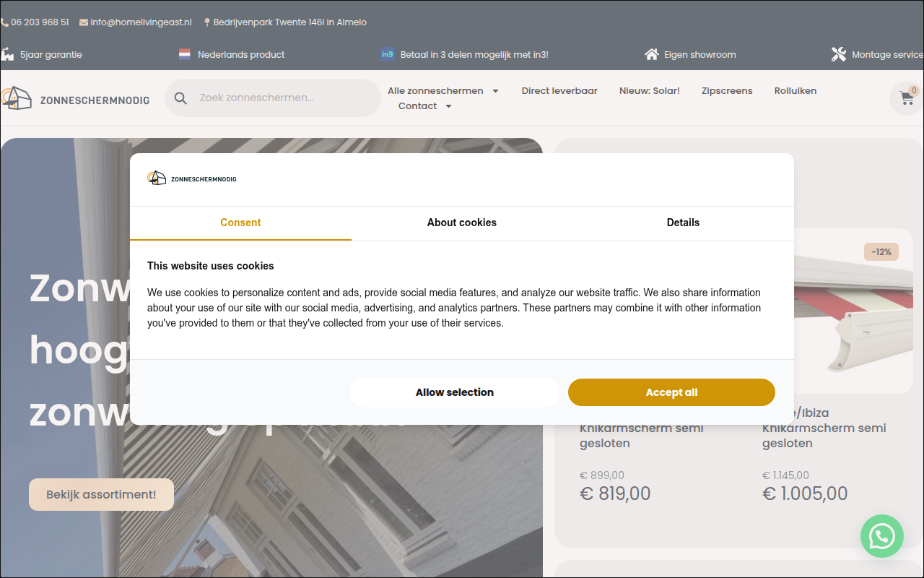This screenshot has height=578, width=924.
Task: Switch to the Details tab
Action: [684, 223]
